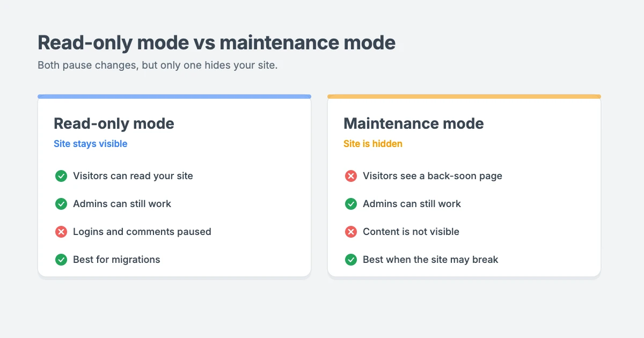The image size is (644, 338).
Task: Click the subtitle 'Both pause changes, but only one hides your site.'
Action: click(x=158, y=65)
